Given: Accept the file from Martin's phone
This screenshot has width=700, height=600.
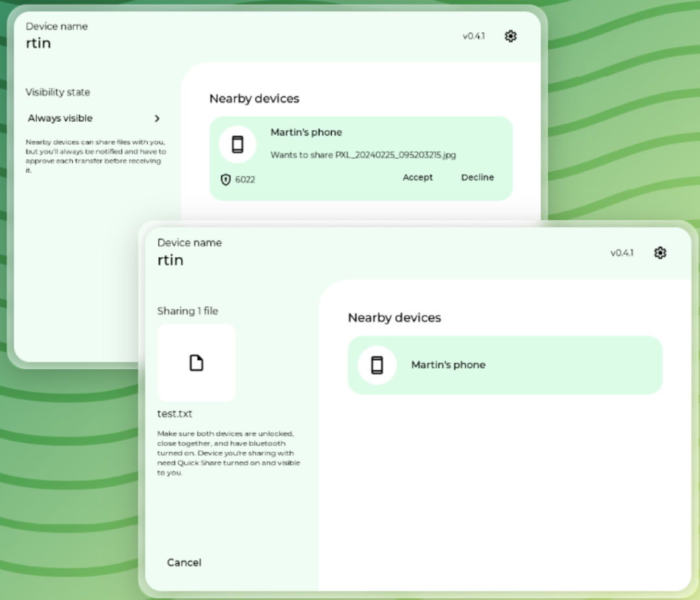Looking at the screenshot, I should pos(417,178).
